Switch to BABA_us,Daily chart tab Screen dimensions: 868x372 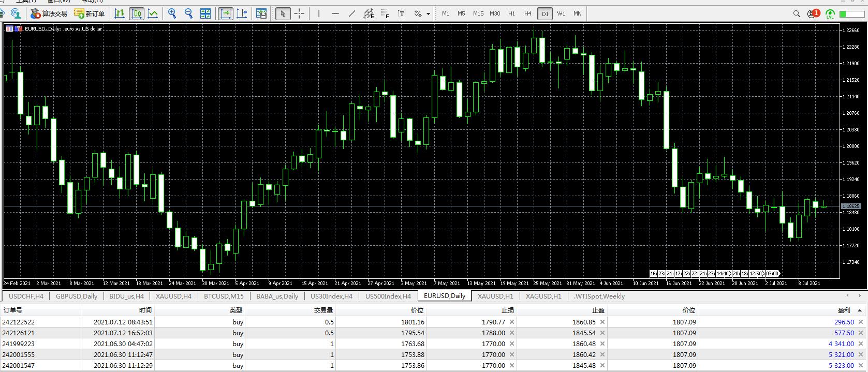point(277,296)
